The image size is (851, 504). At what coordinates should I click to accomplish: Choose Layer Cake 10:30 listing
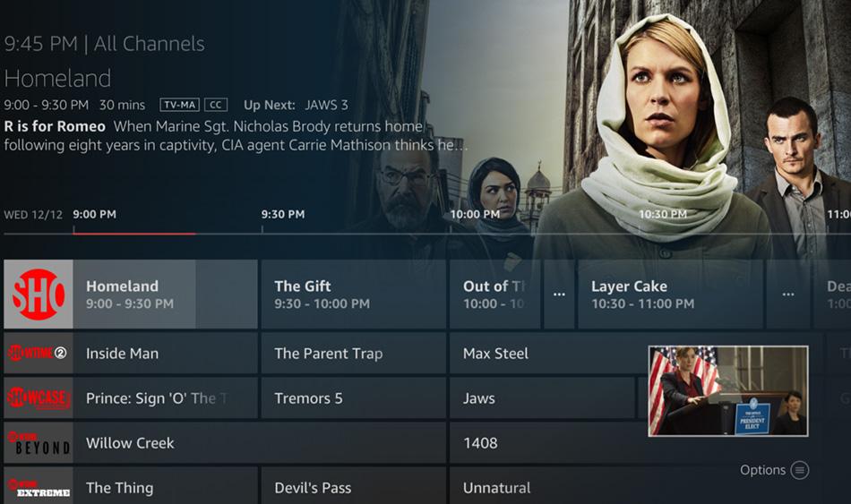pos(670,294)
